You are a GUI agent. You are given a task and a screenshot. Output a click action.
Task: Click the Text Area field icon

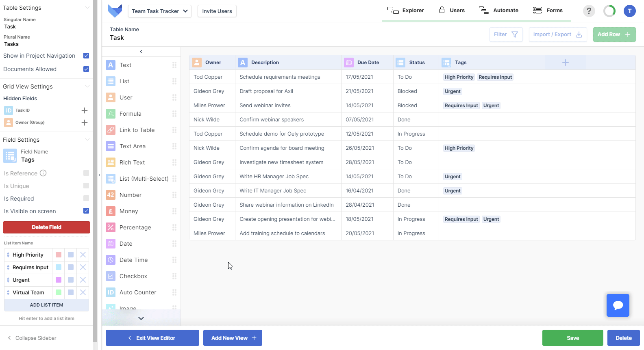coord(111,146)
